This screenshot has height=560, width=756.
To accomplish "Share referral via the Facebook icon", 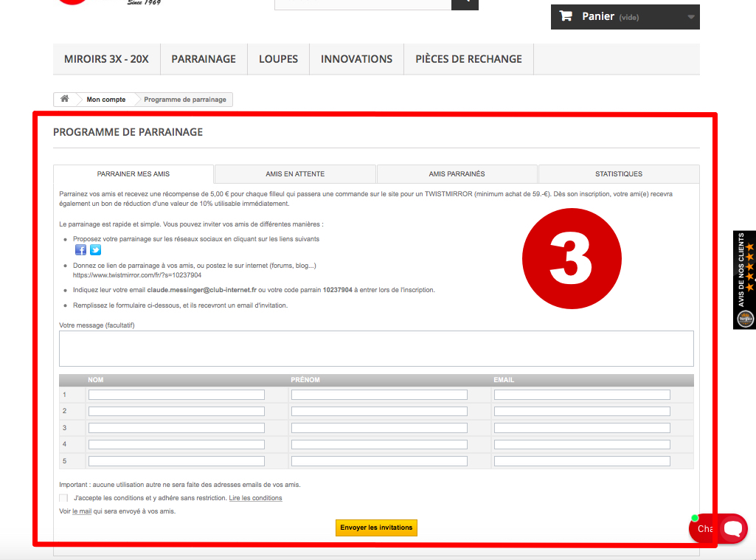I will pyautogui.click(x=80, y=250).
